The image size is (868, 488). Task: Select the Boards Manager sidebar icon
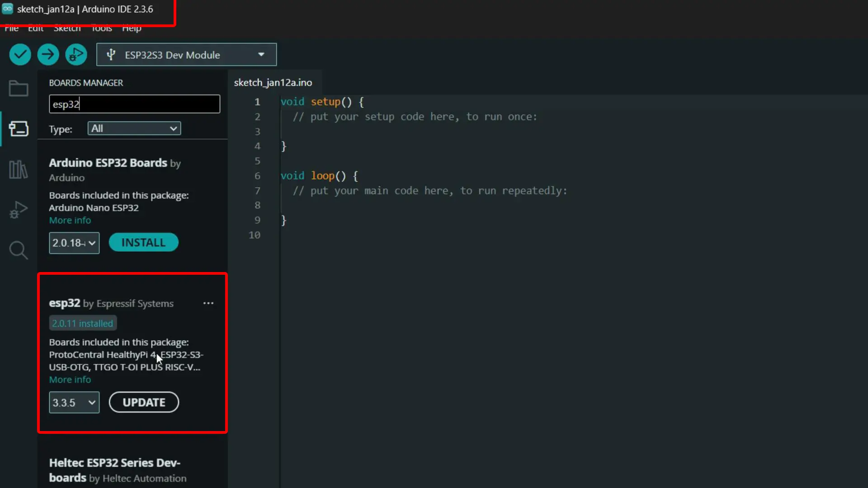(x=19, y=129)
